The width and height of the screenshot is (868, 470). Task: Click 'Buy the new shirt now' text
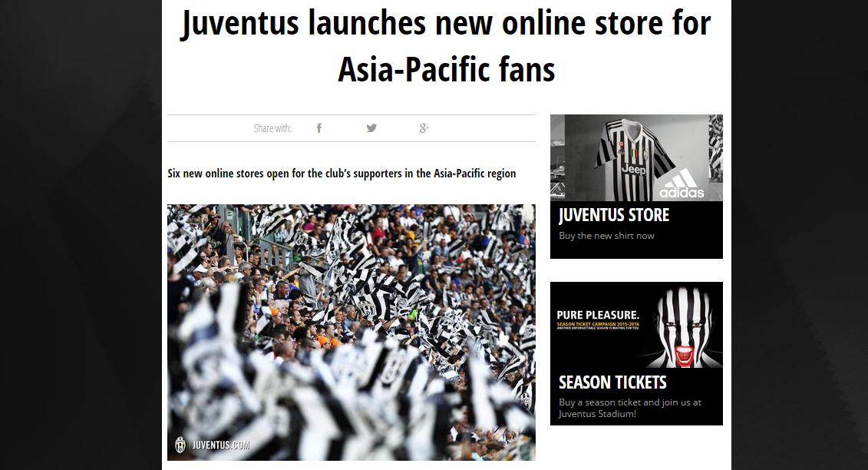click(606, 236)
